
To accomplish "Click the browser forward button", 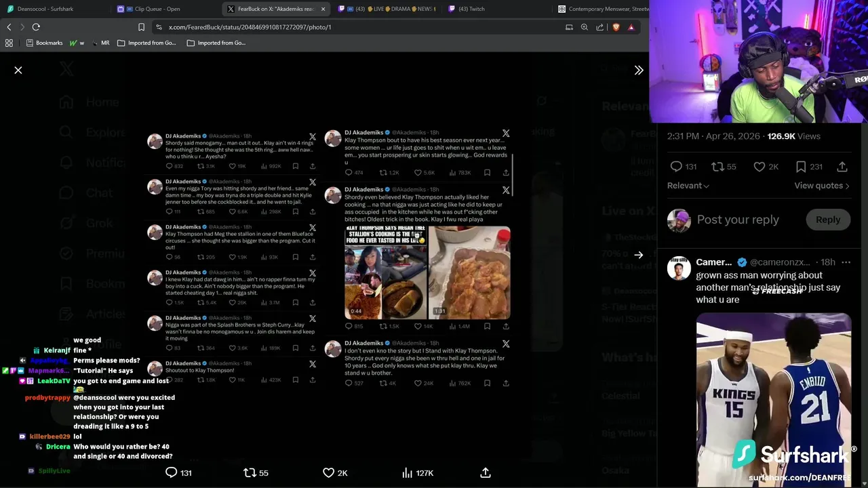I will (x=22, y=27).
